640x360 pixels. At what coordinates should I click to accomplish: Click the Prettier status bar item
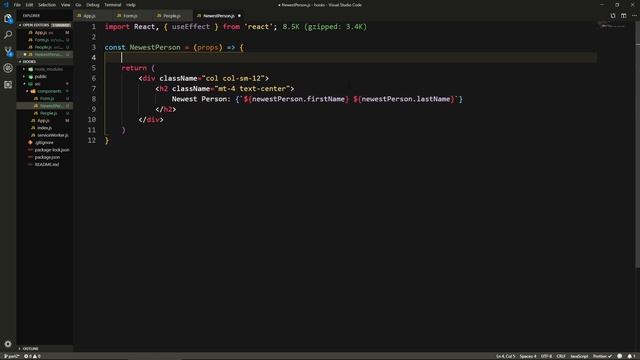point(602,356)
